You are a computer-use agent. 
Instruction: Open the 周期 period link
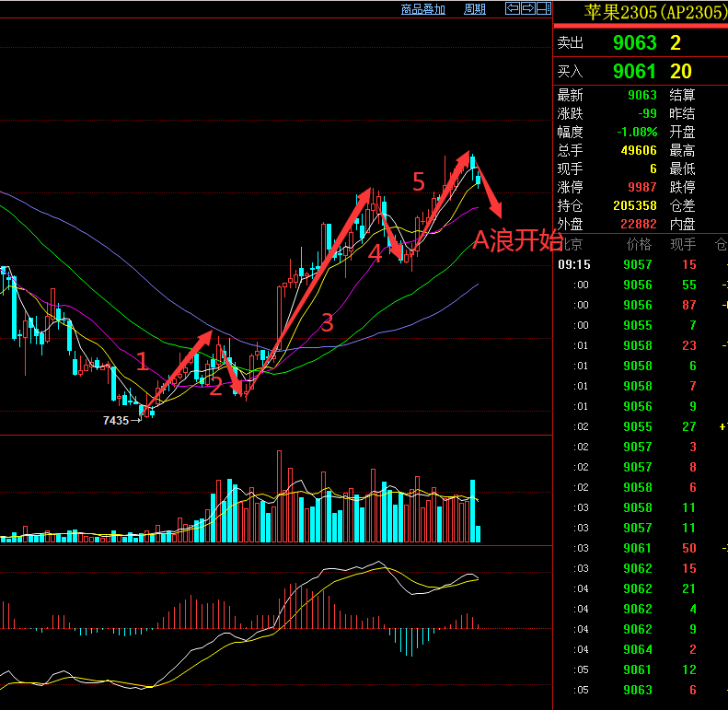pyautogui.click(x=475, y=9)
